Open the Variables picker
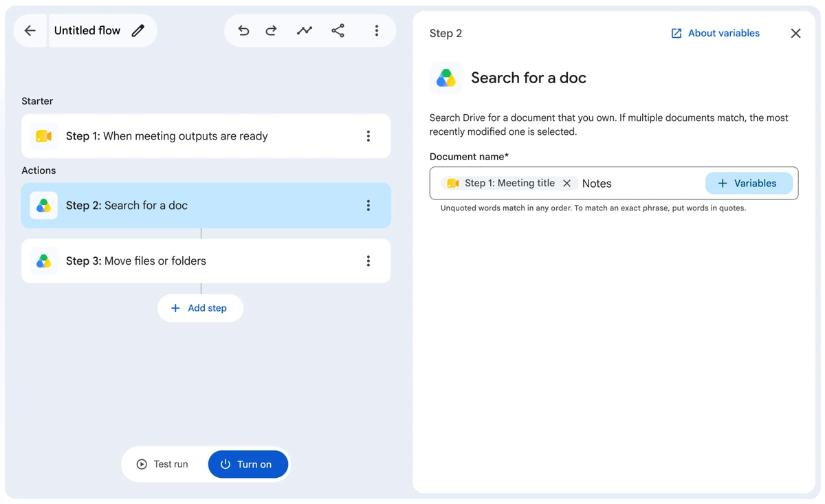Image resolution: width=825 pixels, height=504 pixels. 749,184
